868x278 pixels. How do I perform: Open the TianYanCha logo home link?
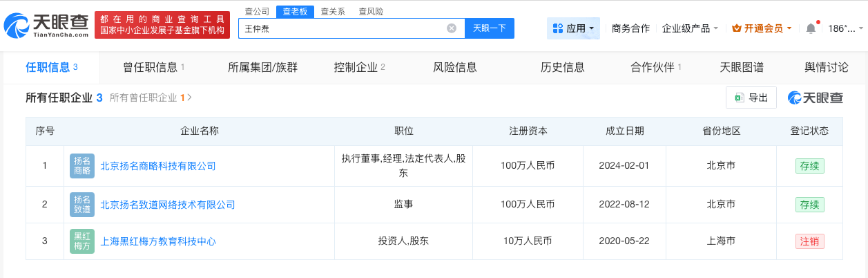coord(46,26)
